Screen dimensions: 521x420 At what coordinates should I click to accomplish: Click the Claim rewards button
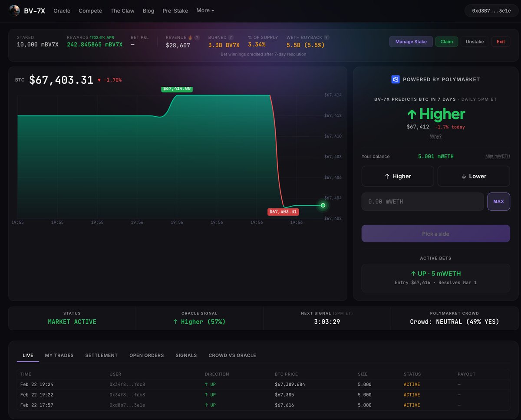point(446,42)
